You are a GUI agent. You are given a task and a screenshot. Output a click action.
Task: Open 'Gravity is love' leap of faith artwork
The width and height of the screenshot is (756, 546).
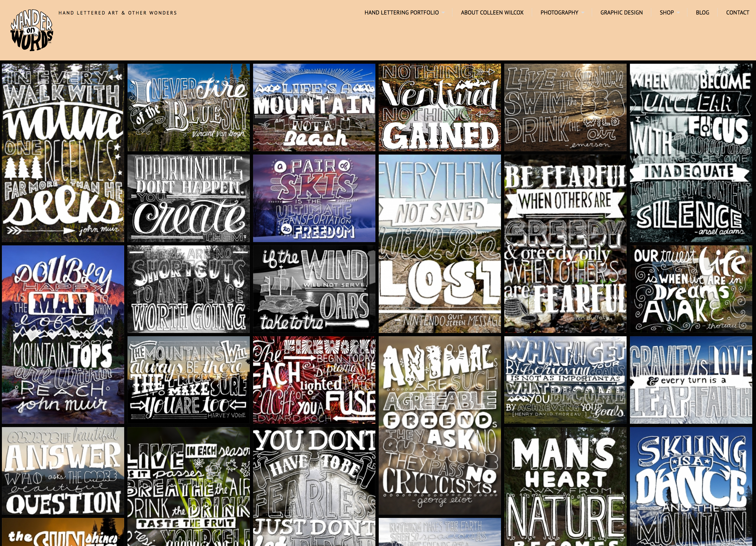coord(691,380)
